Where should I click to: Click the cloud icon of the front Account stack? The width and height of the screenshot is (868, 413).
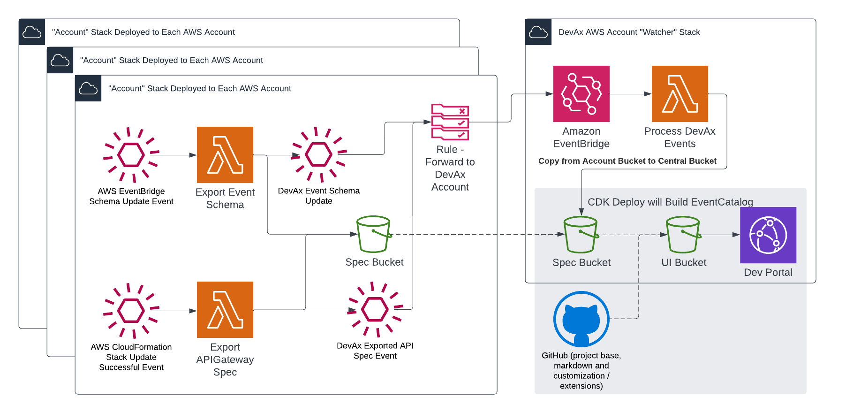pyautogui.click(x=88, y=88)
